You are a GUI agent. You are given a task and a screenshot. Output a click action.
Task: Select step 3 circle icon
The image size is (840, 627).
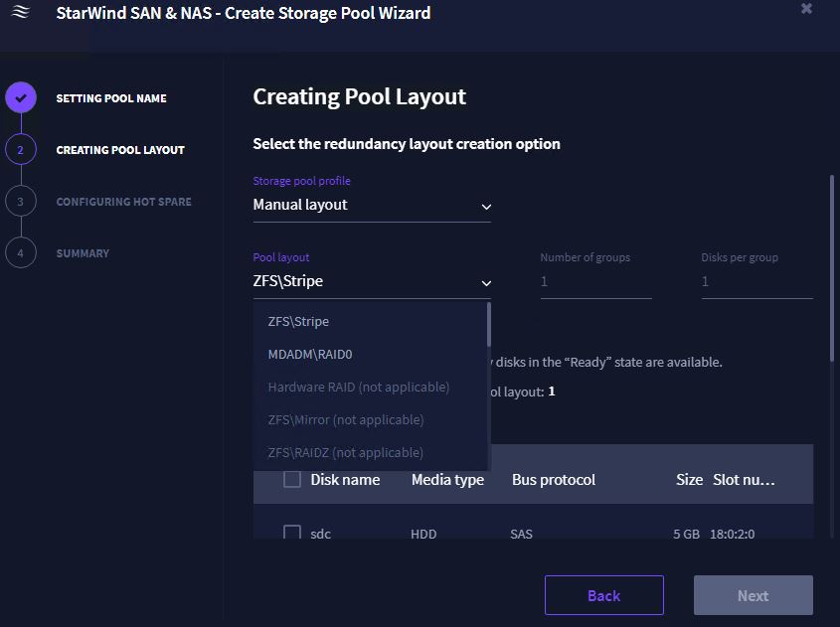(x=21, y=202)
